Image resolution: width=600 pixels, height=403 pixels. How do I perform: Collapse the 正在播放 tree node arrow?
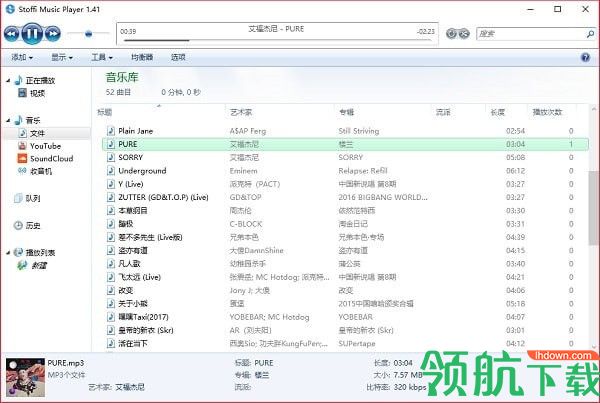tap(8, 80)
